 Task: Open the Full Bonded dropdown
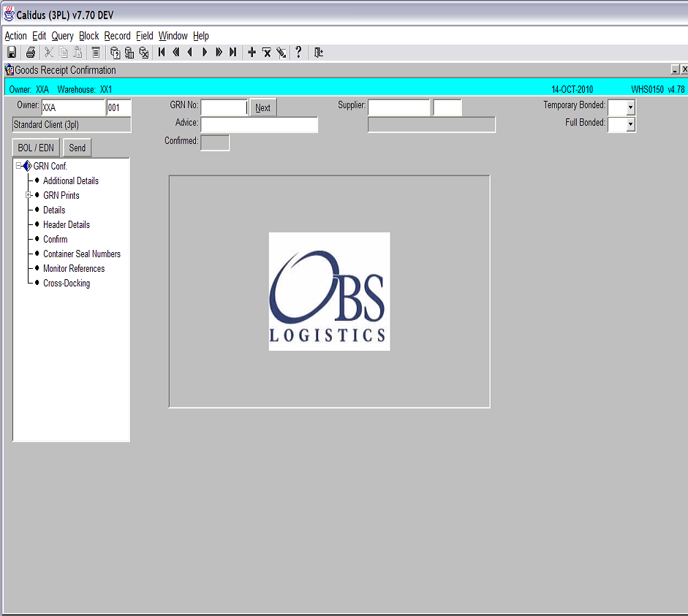pyautogui.click(x=630, y=124)
